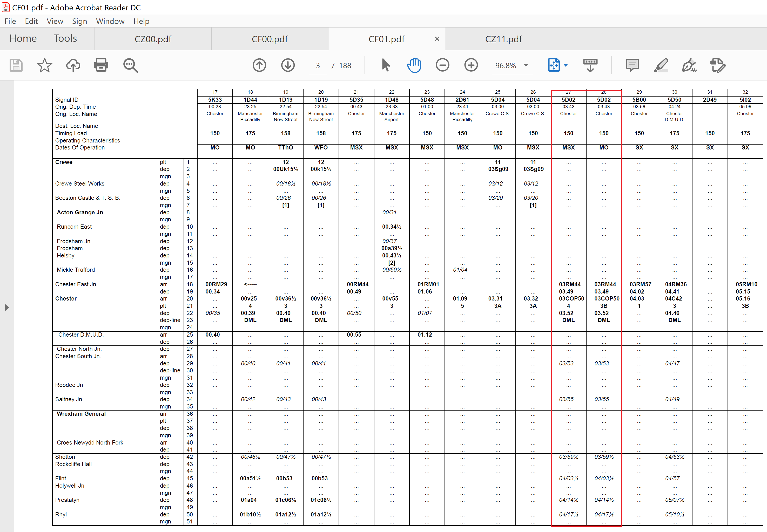Image resolution: width=767 pixels, height=532 pixels.
Task: Click the Saltney Jn row label
Action: [69, 399]
